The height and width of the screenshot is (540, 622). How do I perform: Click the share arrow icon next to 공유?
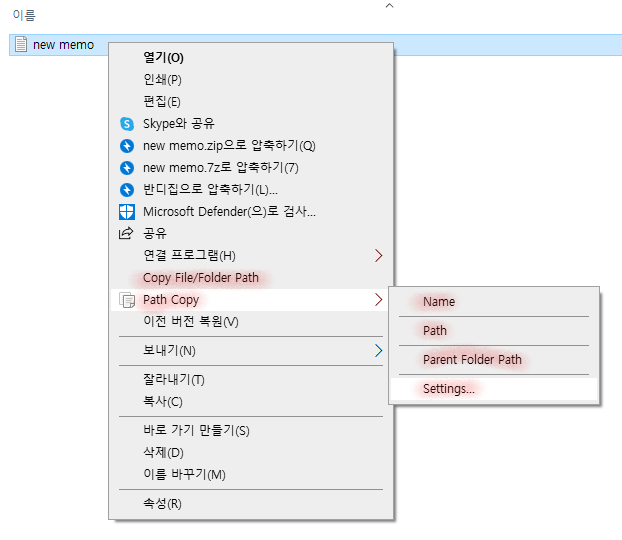coord(126,233)
